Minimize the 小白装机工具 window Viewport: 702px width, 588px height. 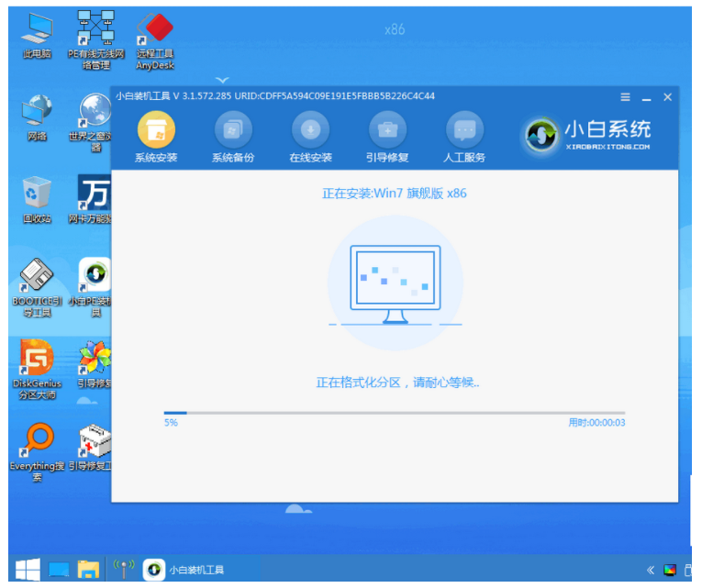(x=646, y=97)
